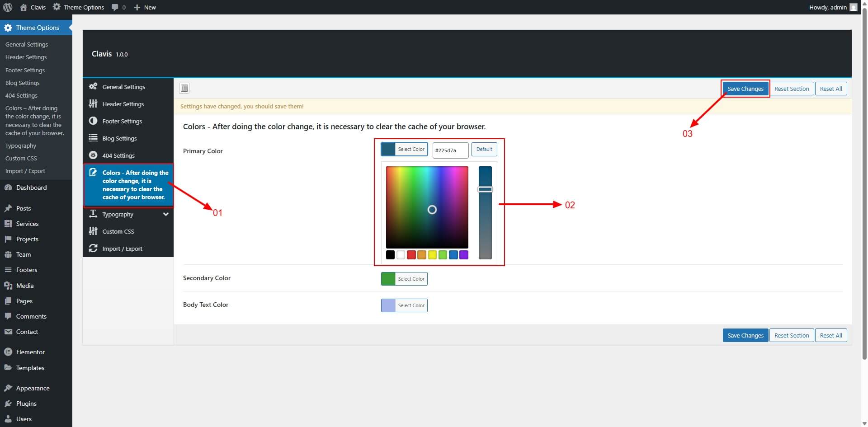The height and width of the screenshot is (427, 868).
Task: Click the Import / Export refresh icon
Action: [x=93, y=249]
